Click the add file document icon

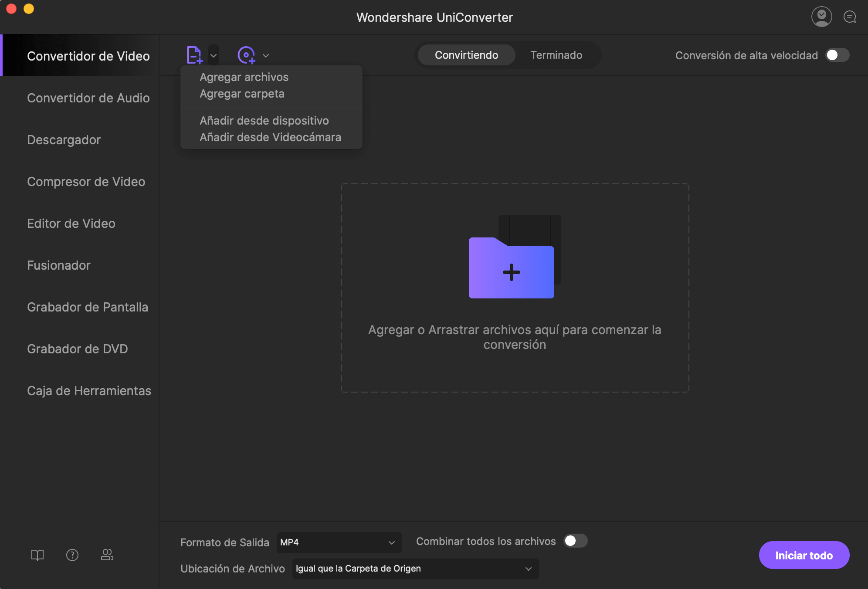point(194,55)
